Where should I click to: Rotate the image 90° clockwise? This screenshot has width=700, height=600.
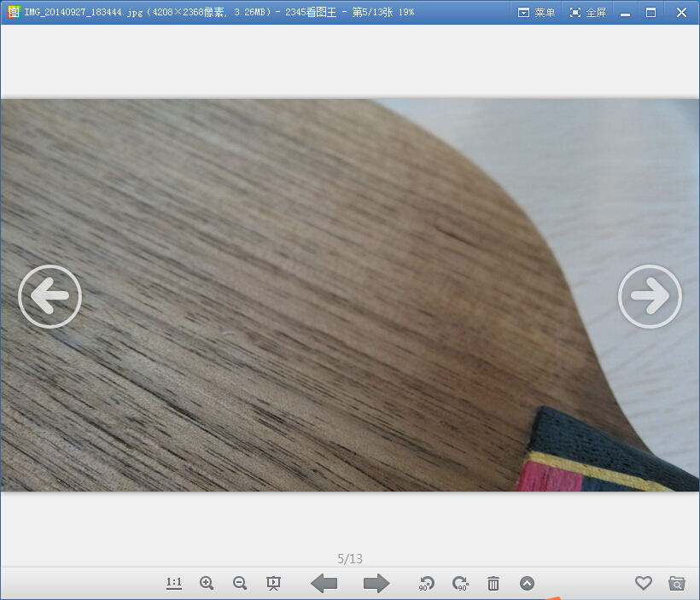tap(460, 583)
